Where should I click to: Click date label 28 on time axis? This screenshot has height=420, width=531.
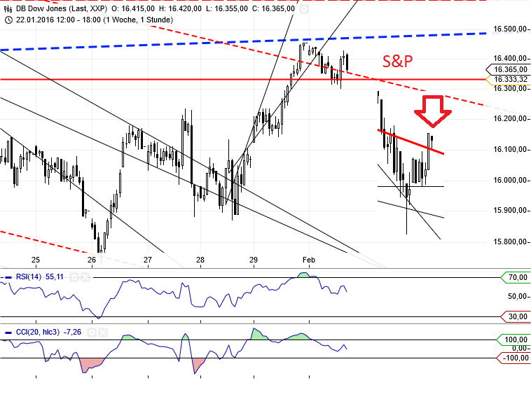tap(200, 260)
